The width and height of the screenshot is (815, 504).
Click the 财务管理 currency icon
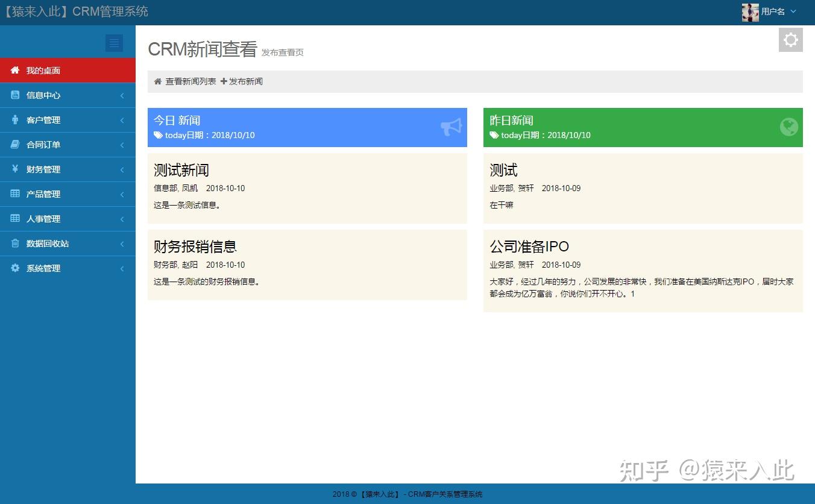click(15, 169)
